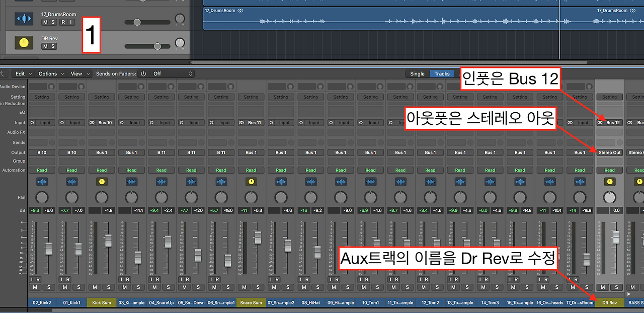Click the Kick Sum yellow aux icon

(x=102, y=182)
